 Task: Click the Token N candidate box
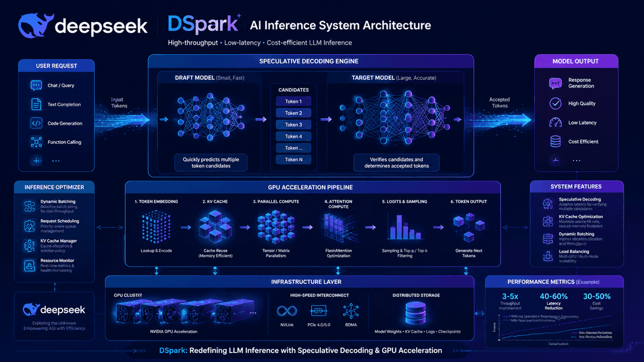coord(293,159)
